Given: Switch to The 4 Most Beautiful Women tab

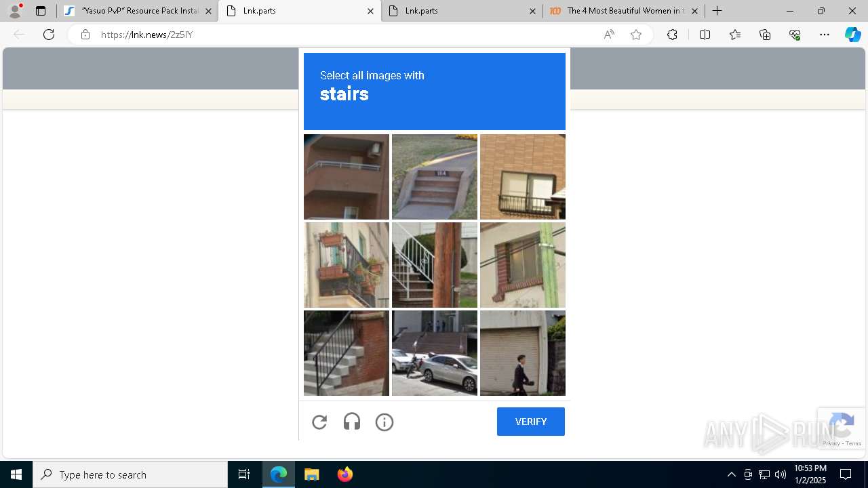Looking at the screenshot, I should [x=624, y=11].
